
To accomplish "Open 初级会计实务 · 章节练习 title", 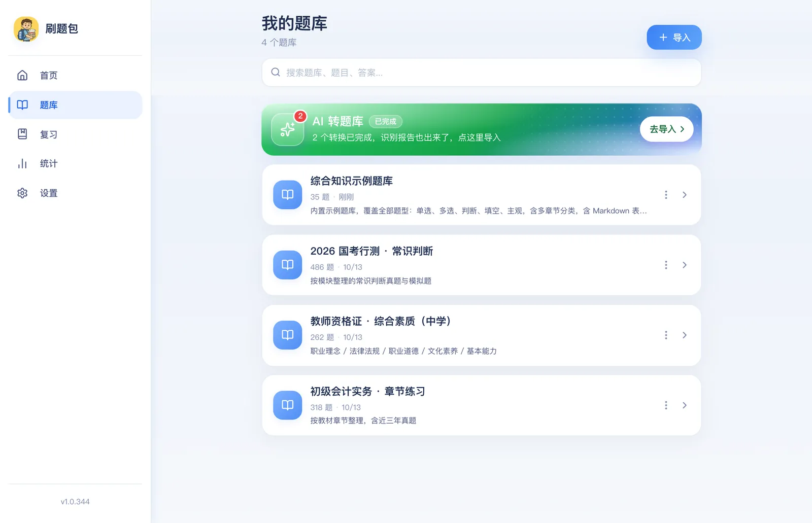I will coord(367,391).
